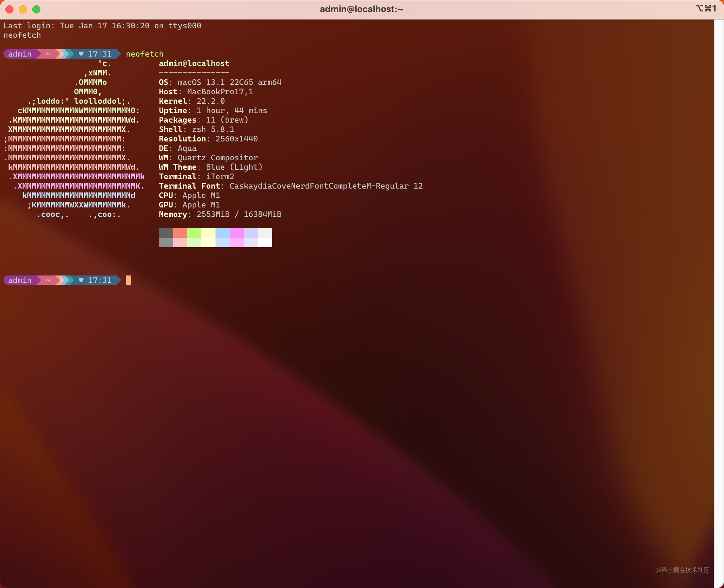This screenshot has width=724, height=588.
Task: Minimize the terminal with yellow button
Action: pyautogui.click(x=23, y=9)
